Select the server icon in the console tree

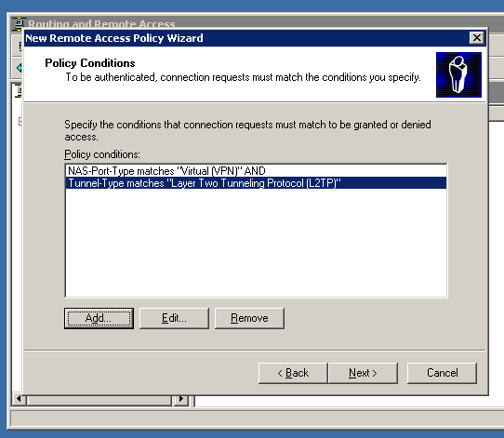coord(20,91)
